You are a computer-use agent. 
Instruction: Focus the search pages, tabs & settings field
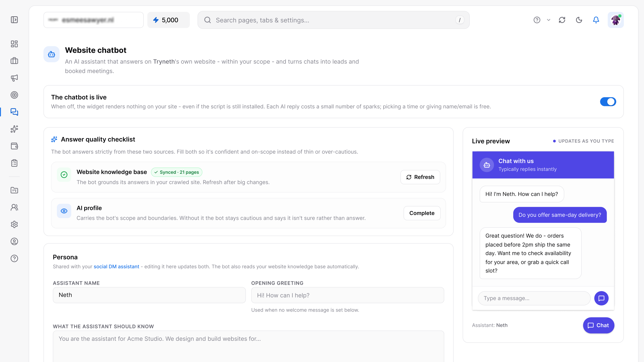[x=333, y=20]
